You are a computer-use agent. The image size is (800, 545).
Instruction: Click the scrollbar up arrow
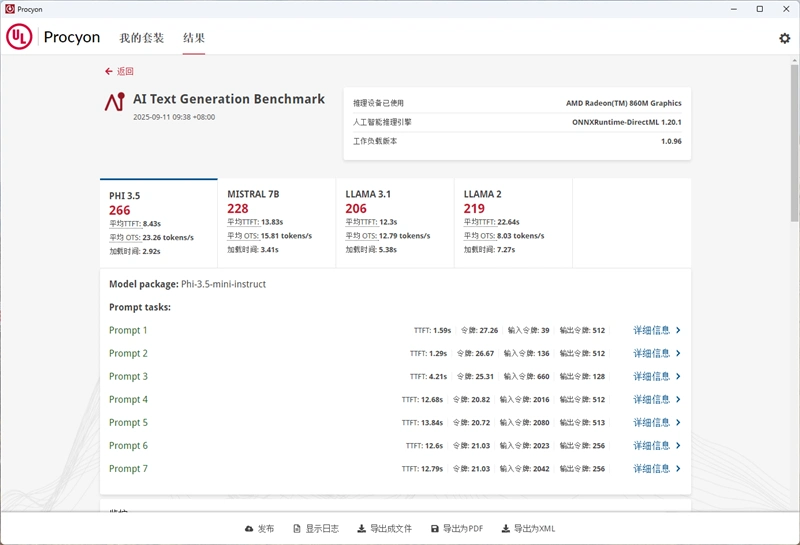click(x=794, y=60)
